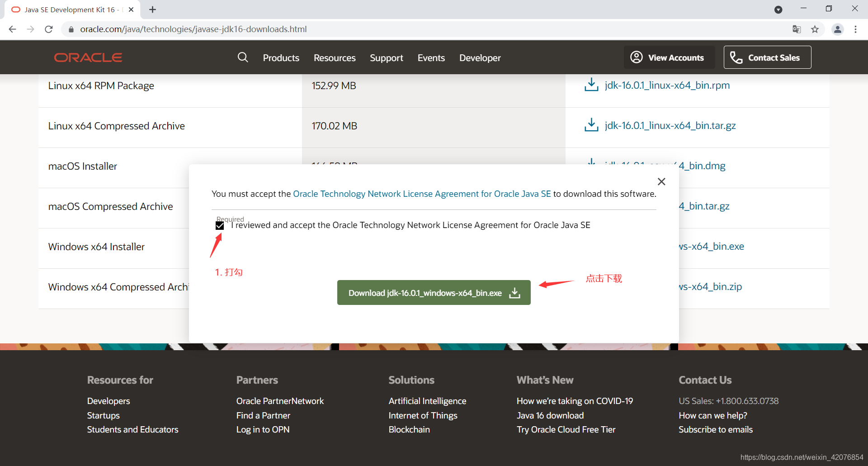This screenshot has width=868, height=466.
Task: Click Log in to OPN link
Action: point(263,429)
